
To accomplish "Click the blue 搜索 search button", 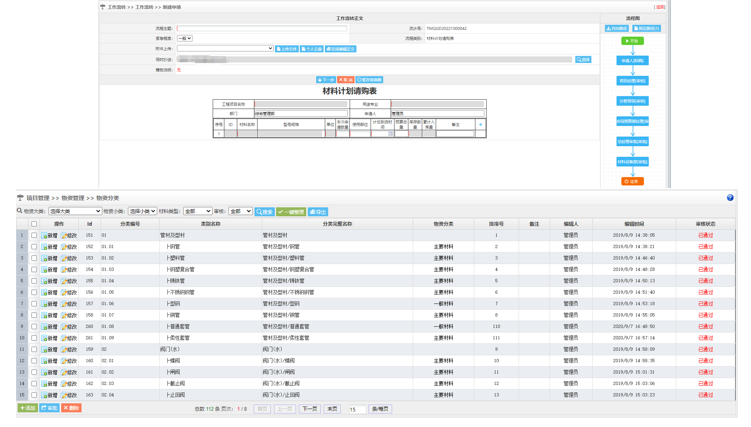I will tap(265, 212).
